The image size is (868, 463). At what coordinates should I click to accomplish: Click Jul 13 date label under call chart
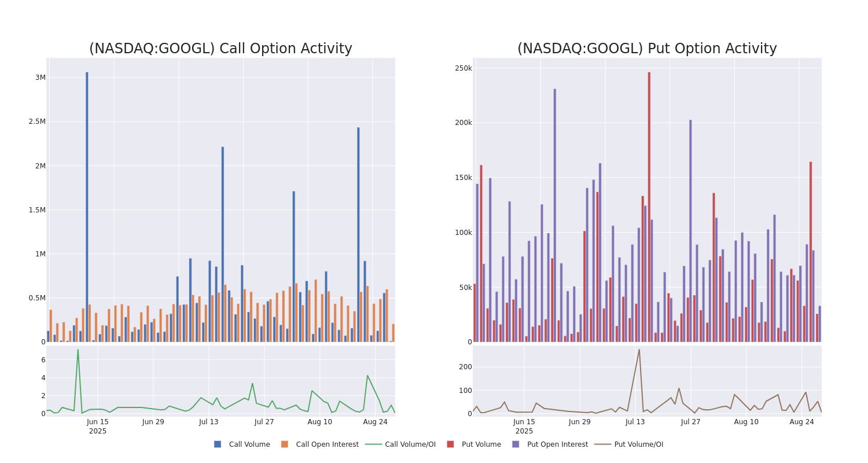point(209,422)
